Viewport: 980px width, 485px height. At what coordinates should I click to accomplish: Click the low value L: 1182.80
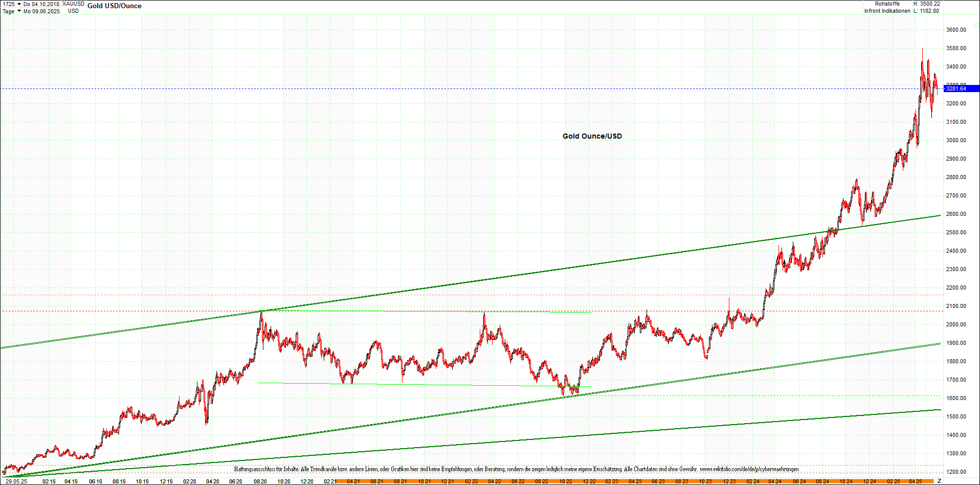point(926,11)
